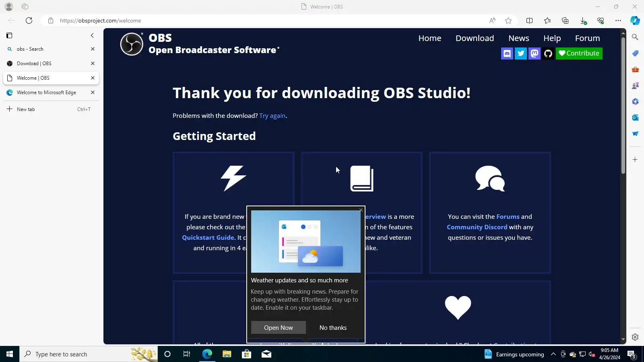The height and width of the screenshot is (362, 644).
Task: Open Help in OBS navigation
Action: (552, 38)
